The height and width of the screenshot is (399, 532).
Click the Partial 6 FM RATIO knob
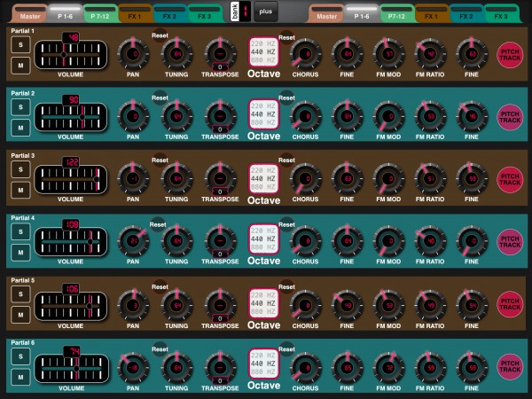(x=430, y=368)
